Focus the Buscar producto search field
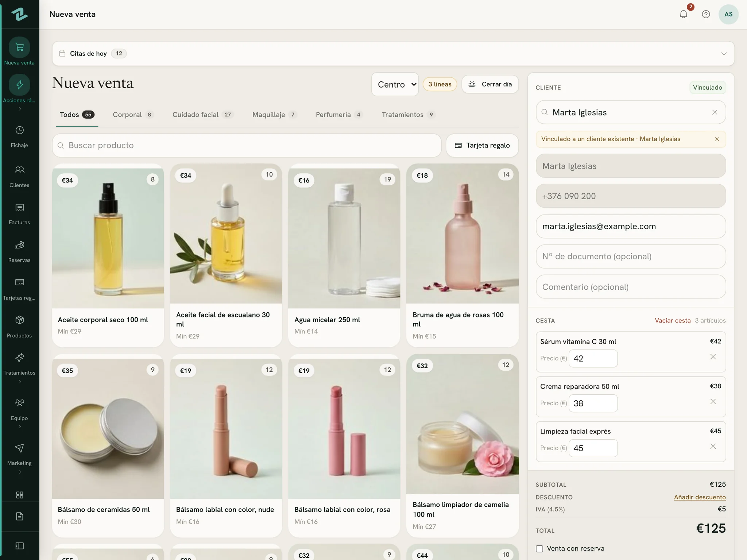Image resolution: width=747 pixels, height=560 pixels. tap(247, 145)
